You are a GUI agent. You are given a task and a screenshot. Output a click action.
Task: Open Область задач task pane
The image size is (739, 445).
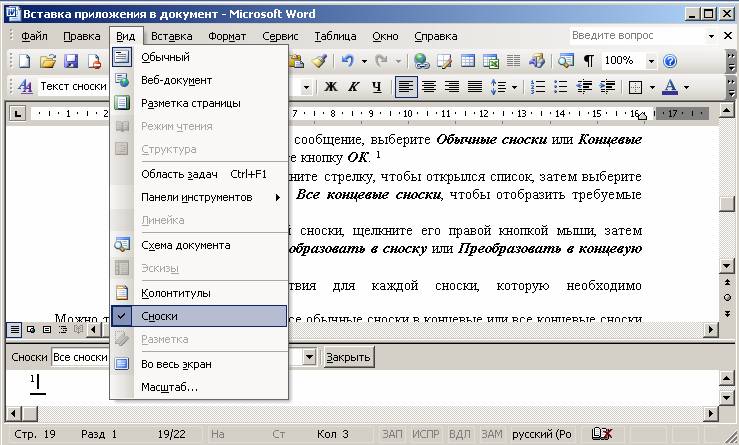[x=199, y=174]
